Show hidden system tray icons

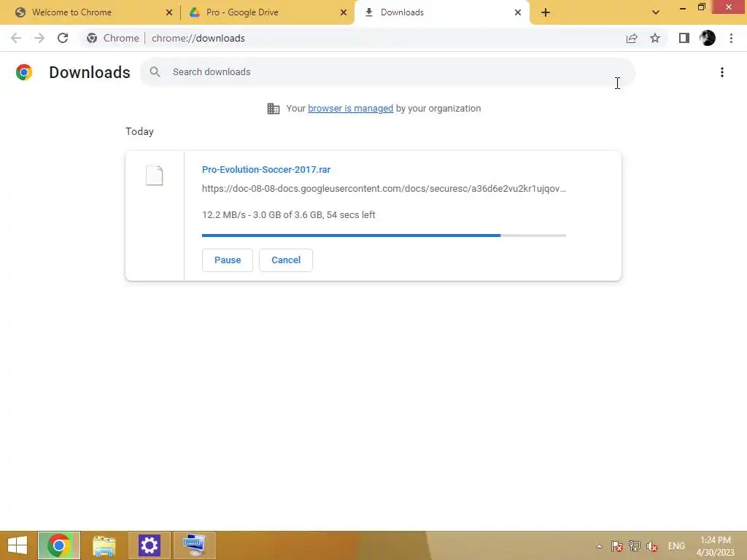(x=599, y=546)
